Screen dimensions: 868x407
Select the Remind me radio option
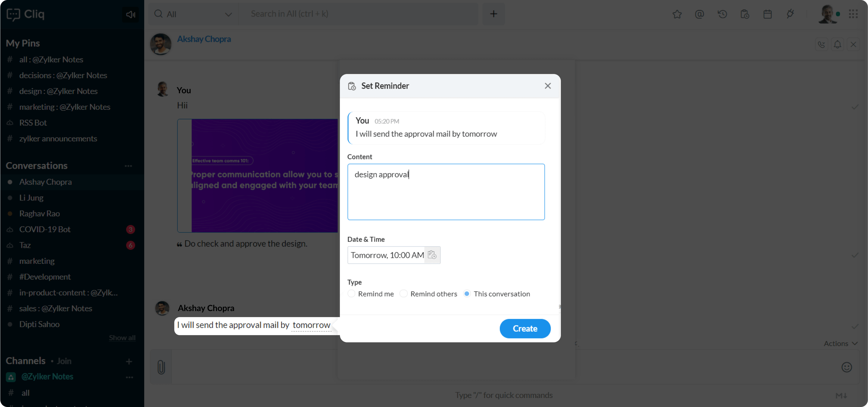[x=351, y=294]
